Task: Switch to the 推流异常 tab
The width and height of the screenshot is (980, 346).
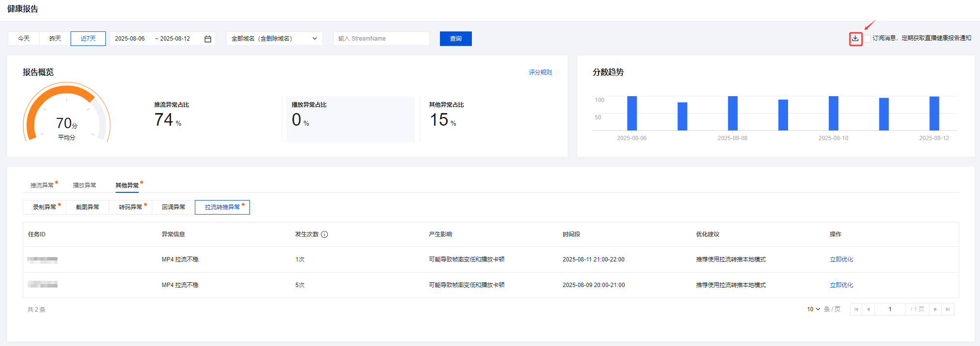Action: [42, 186]
